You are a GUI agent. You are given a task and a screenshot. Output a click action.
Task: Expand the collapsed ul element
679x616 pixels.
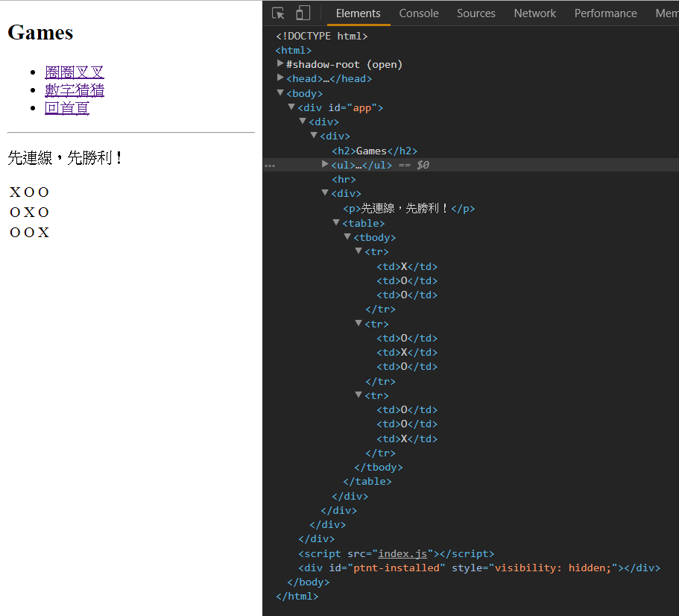(x=325, y=164)
